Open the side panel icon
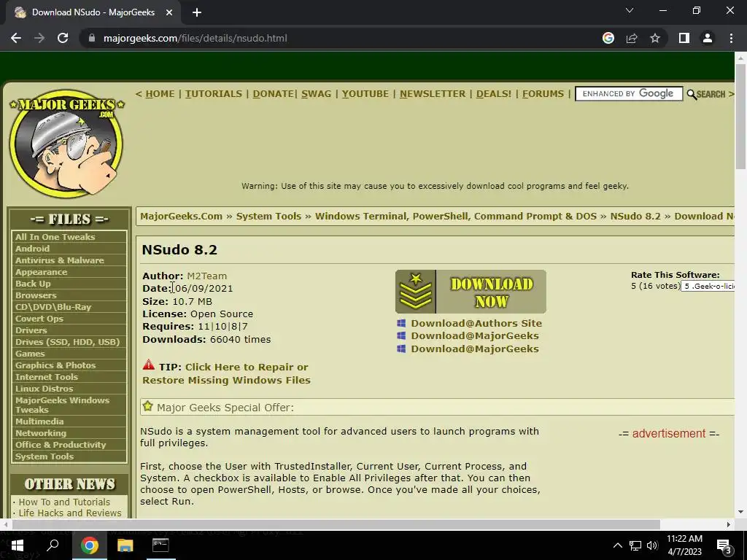Screen dimensions: 747x560 (684, 38)
